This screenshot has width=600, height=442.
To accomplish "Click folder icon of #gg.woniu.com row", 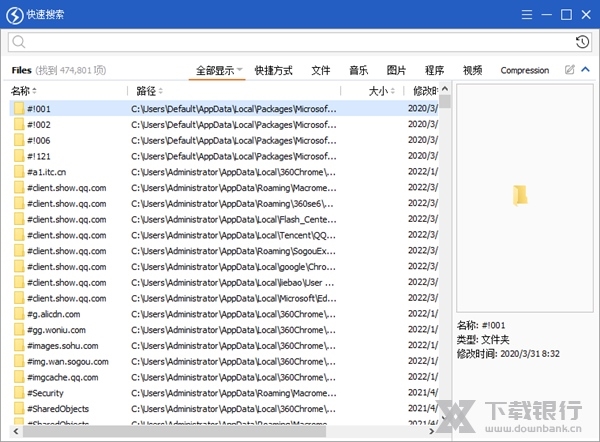I will click(19, 329).
